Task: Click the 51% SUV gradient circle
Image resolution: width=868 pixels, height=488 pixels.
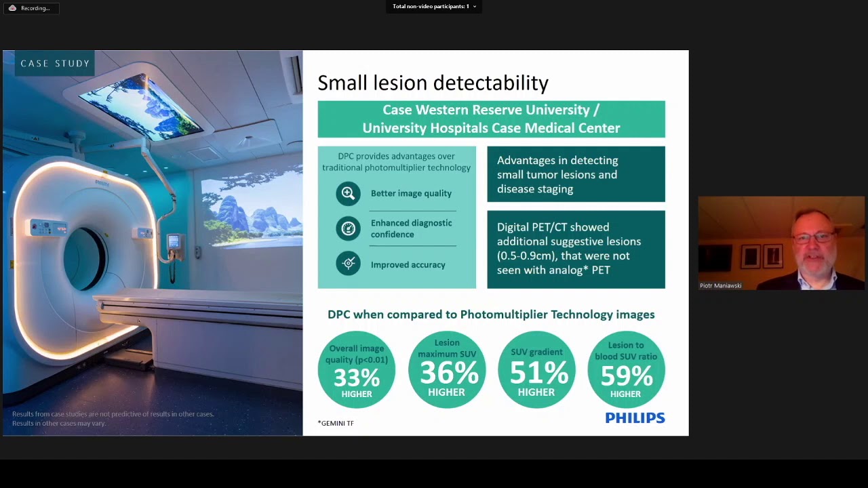Action: (536, 370)
